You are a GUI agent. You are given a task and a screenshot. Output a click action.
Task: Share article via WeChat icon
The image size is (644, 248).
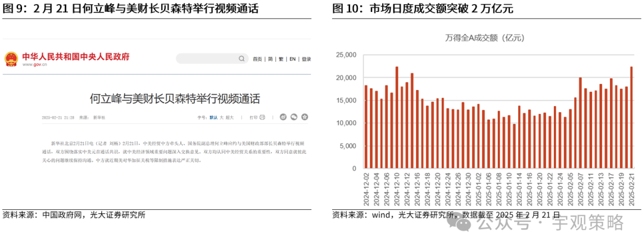(294, 117)
